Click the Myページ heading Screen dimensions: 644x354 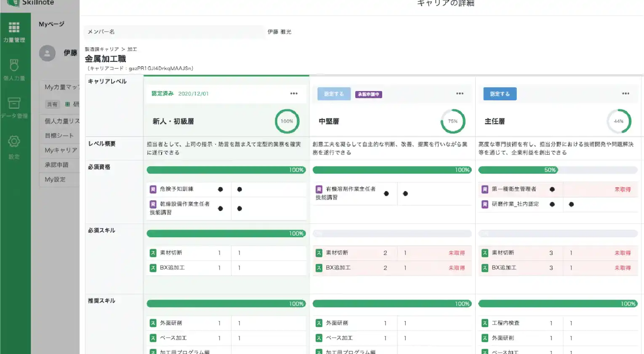tap(51, 24)
